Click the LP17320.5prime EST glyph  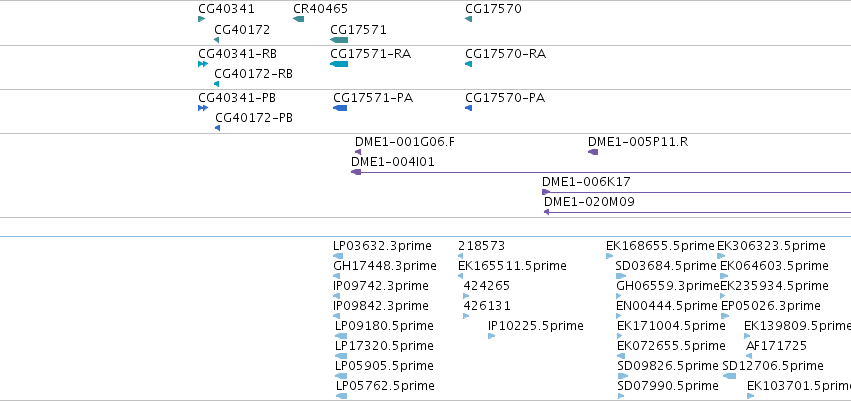click(x=341, y=357)
